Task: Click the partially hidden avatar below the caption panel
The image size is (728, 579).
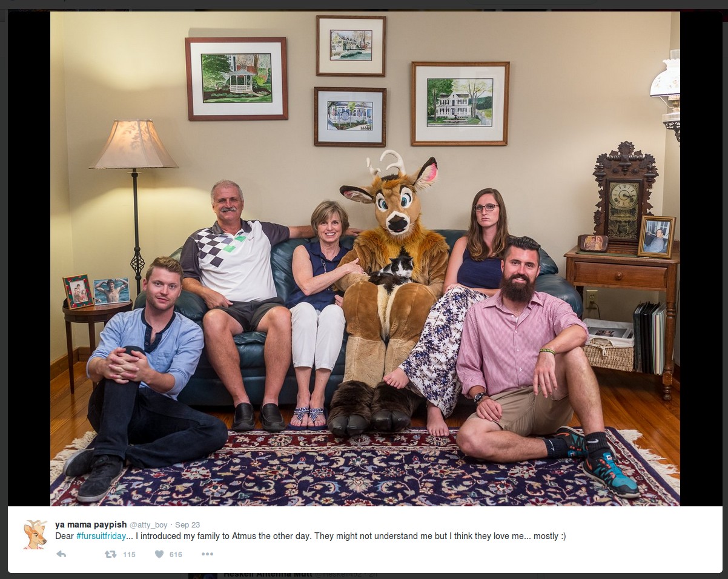Action: (x=202, y=575)
